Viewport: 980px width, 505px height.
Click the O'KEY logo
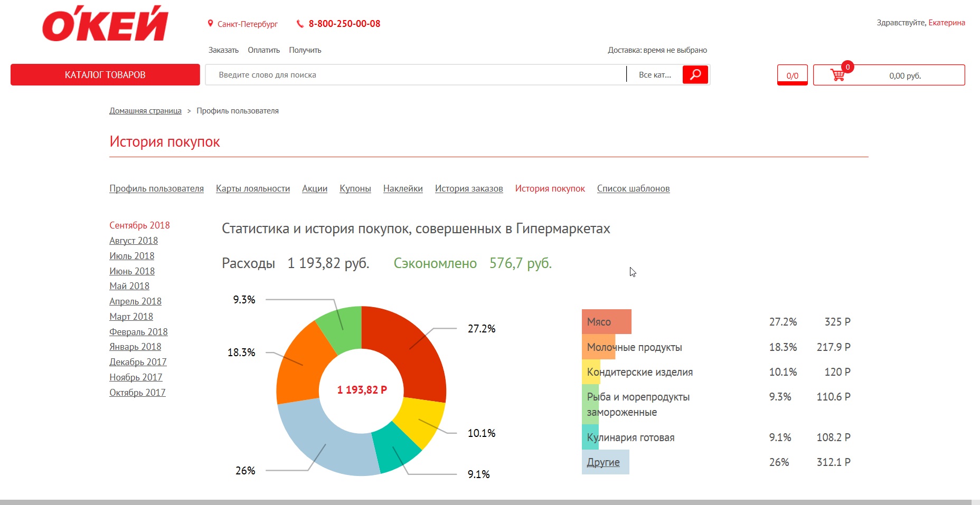point(105,25)
